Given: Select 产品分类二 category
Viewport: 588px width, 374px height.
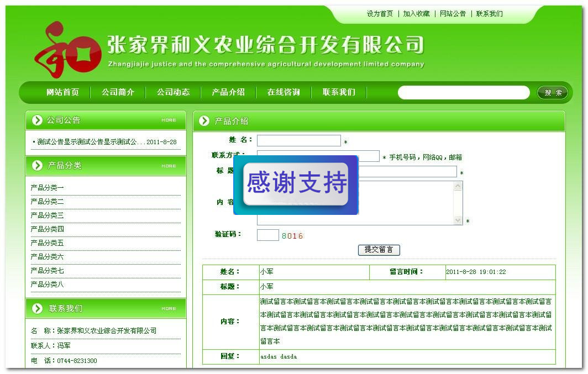Looking at the screenshot, I should 48,202.
